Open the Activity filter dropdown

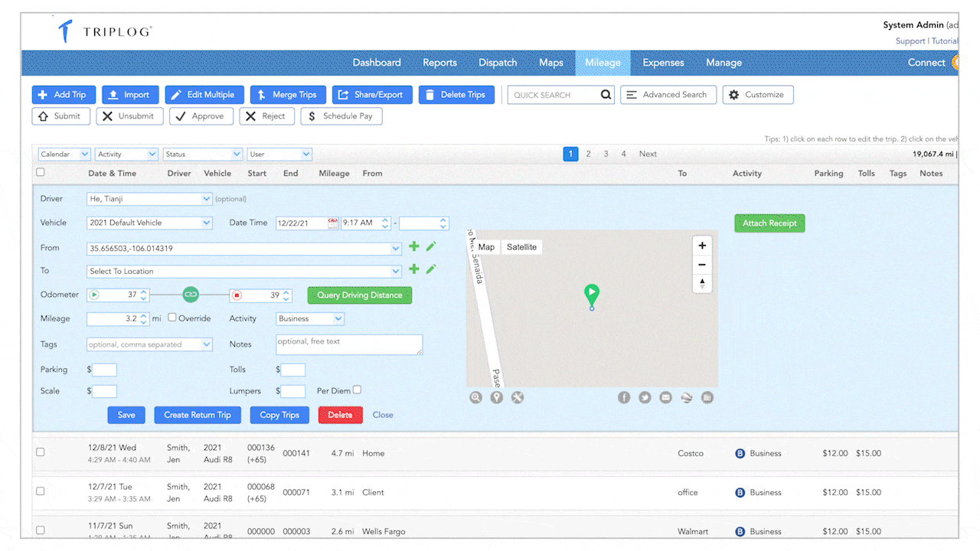127,154
